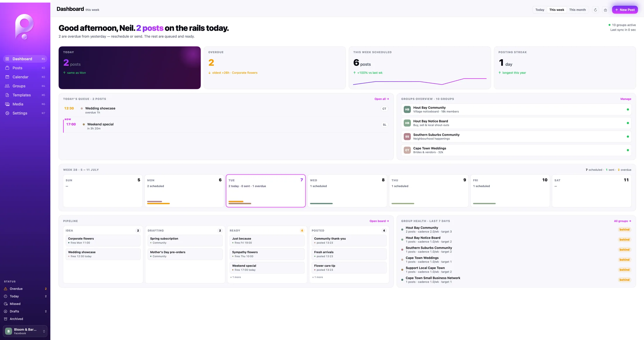Show '+ 1 more' in Posted column
The image size is (644, 340).
point(318,277)
